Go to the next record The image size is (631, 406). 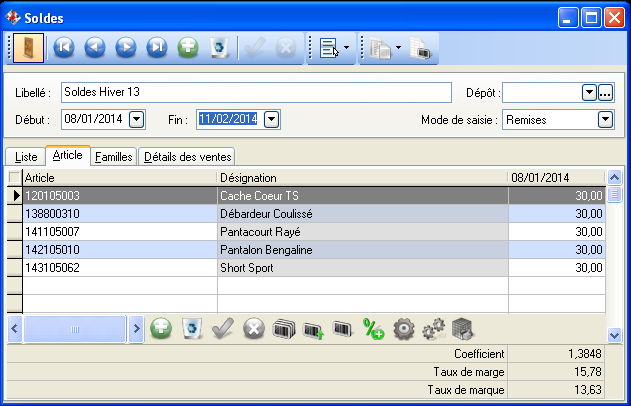tap(126, 47)
